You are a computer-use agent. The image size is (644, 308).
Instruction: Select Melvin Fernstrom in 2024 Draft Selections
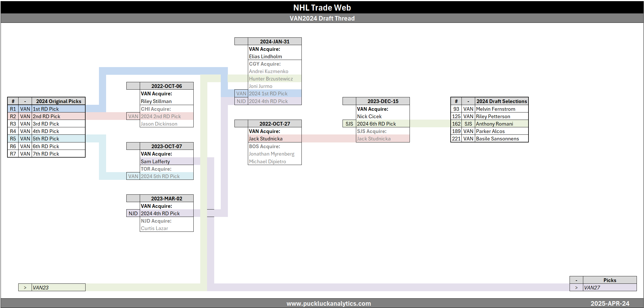[x=495, y=109]
